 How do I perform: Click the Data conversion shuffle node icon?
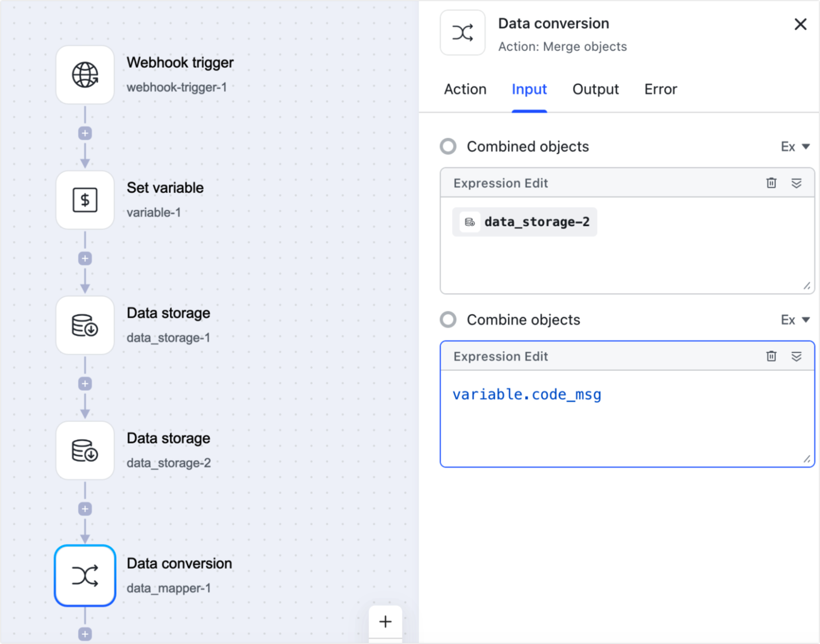[x=84, y=575]
